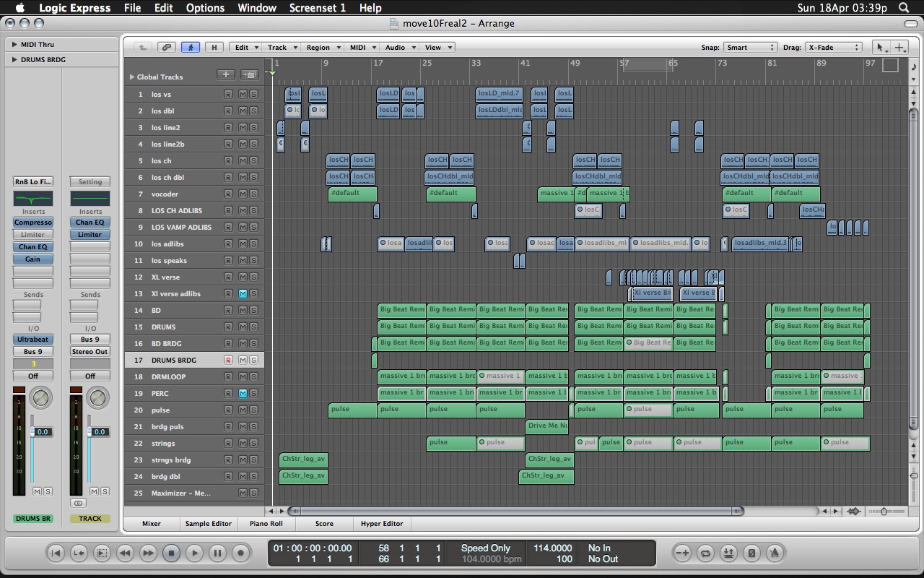Viewport: 924px width, 578px height.
Task: Open the Pointer tool menu
Action: point(881,48)
